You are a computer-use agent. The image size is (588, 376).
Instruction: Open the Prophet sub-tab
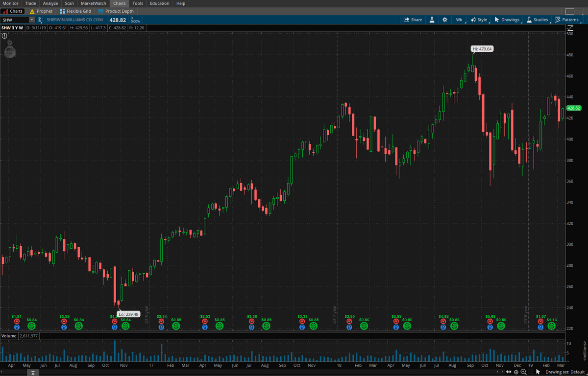pos(41,11)
